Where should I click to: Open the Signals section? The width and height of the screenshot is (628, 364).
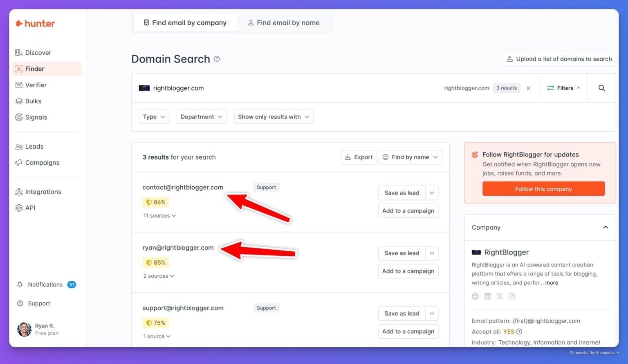click(x=36, y=117)
